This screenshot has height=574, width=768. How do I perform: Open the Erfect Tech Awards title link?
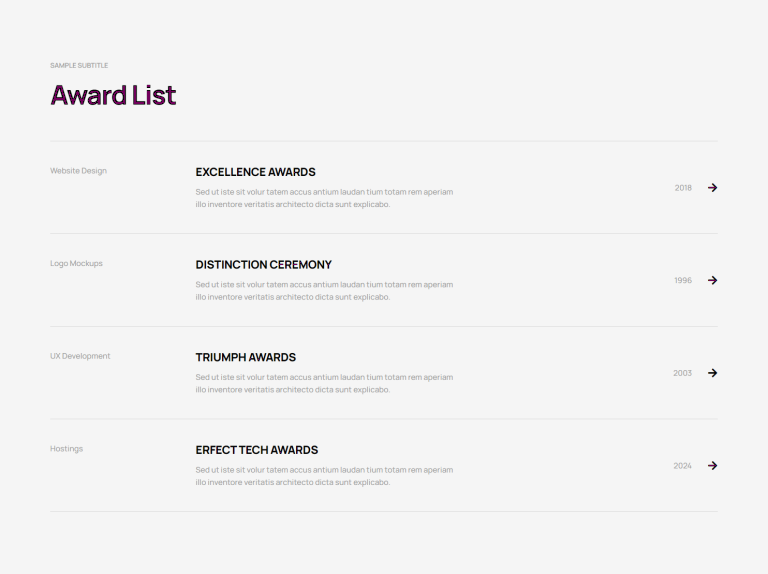pyautogui.click(x=257, y=450)
